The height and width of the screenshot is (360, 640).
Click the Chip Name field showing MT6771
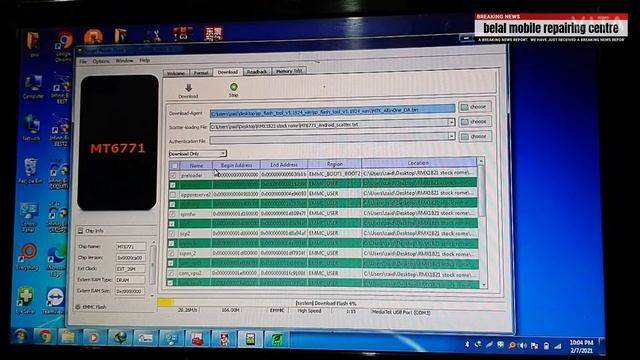tap(131, 247)
